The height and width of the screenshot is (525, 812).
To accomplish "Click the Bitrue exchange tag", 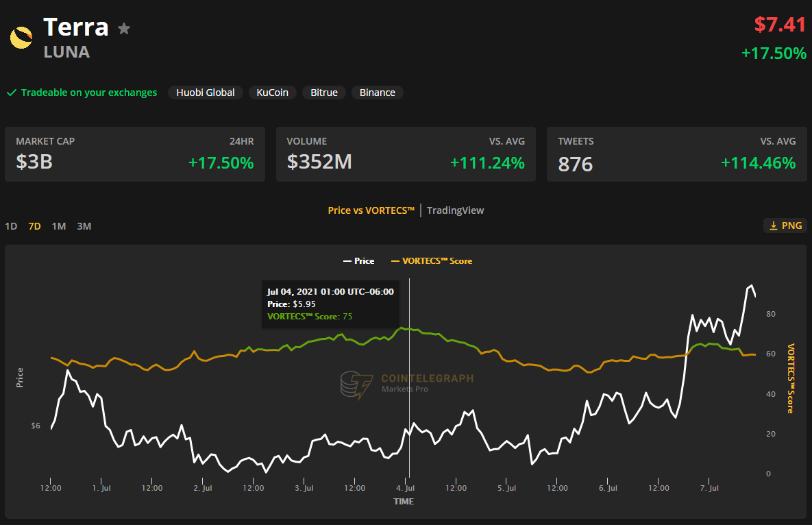I will tap(324, 93).
